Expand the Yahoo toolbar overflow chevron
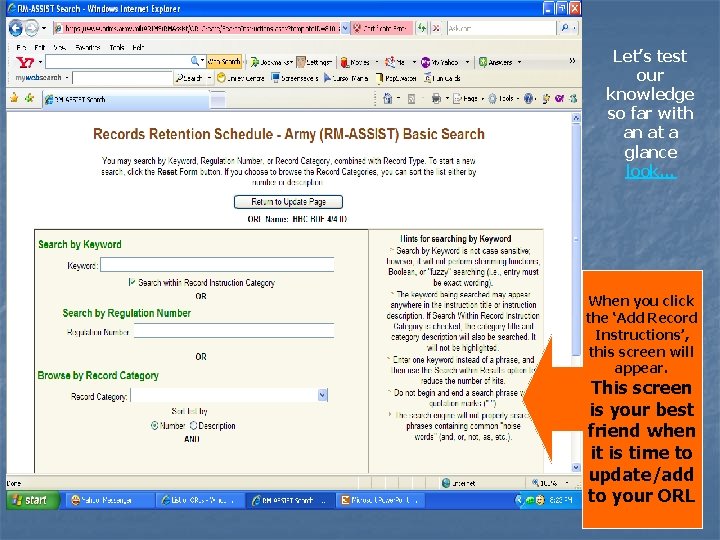This screenshot has height=540, width=720. pos(572,61)
